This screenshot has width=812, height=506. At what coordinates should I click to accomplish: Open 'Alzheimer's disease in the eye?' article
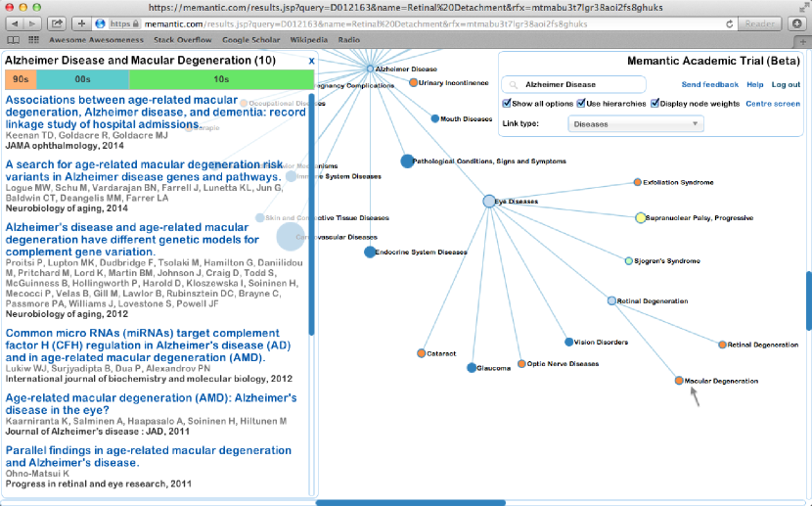click(152, 404)
